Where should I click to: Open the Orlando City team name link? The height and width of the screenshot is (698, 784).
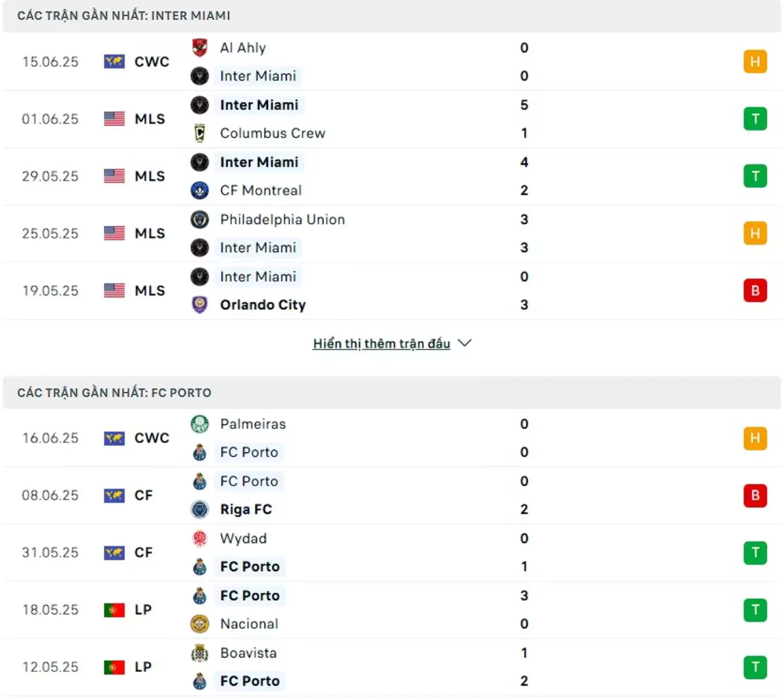coord(263,305)
